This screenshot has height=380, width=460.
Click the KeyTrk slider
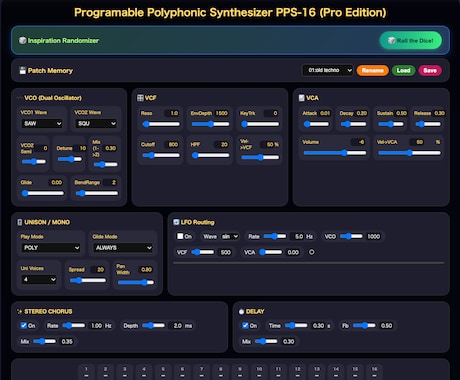pos(260,124)
